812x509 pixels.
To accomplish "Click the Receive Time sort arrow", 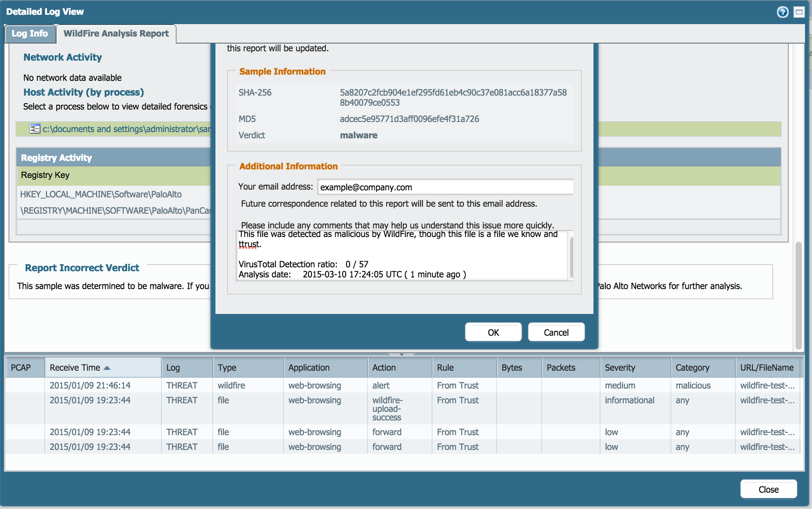I will point(107,368).
